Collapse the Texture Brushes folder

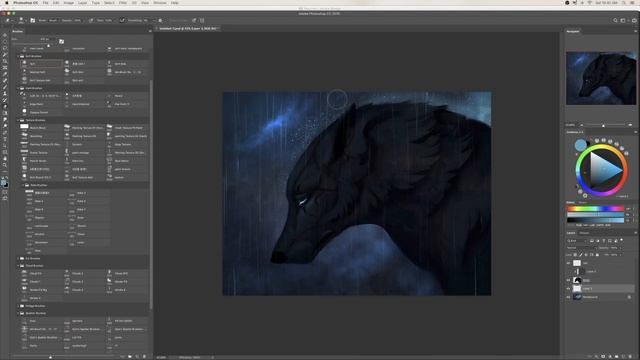tap(19, 120)
